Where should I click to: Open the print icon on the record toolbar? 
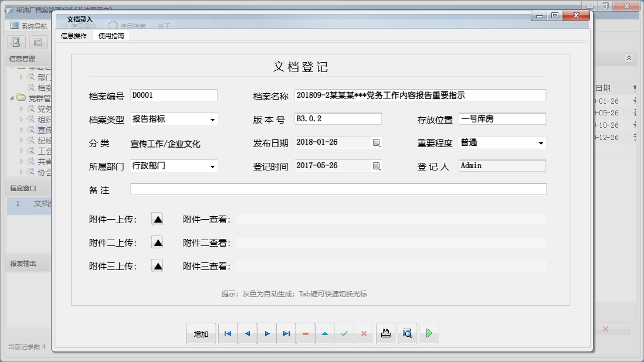coord(385,333)
